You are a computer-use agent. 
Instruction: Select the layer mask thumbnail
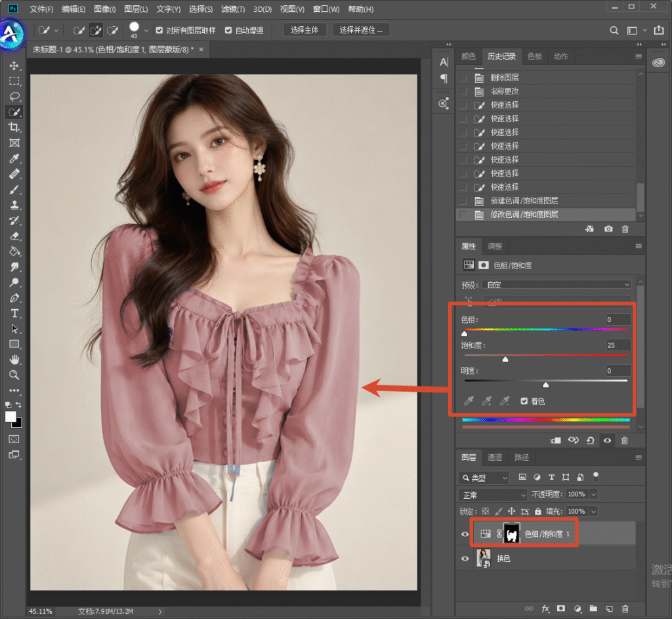pos(511,534)
